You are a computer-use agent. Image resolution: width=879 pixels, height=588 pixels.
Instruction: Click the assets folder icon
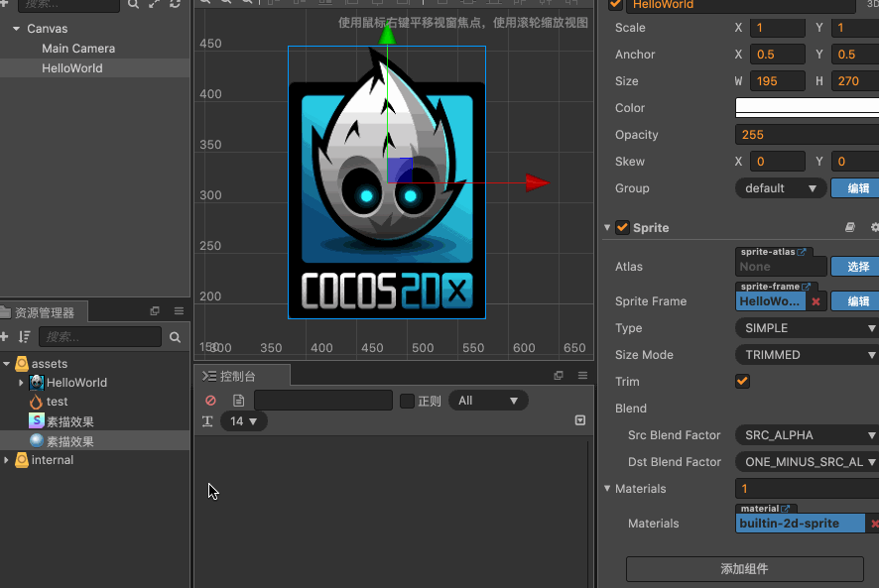(x=22, y=364)
